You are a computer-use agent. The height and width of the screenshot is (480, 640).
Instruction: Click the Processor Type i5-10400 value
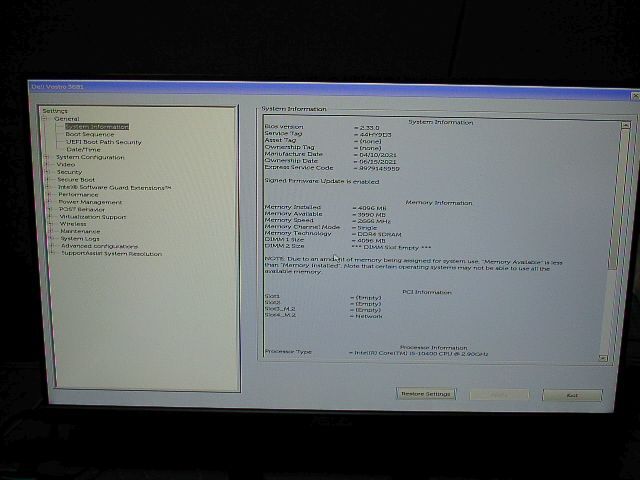pos(420,353)
